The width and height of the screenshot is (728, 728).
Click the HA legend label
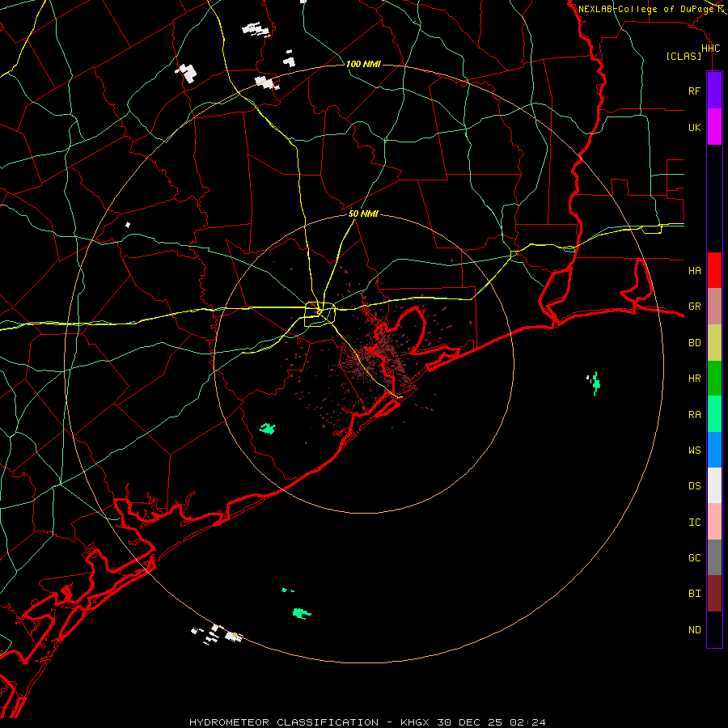coord(694,271)
